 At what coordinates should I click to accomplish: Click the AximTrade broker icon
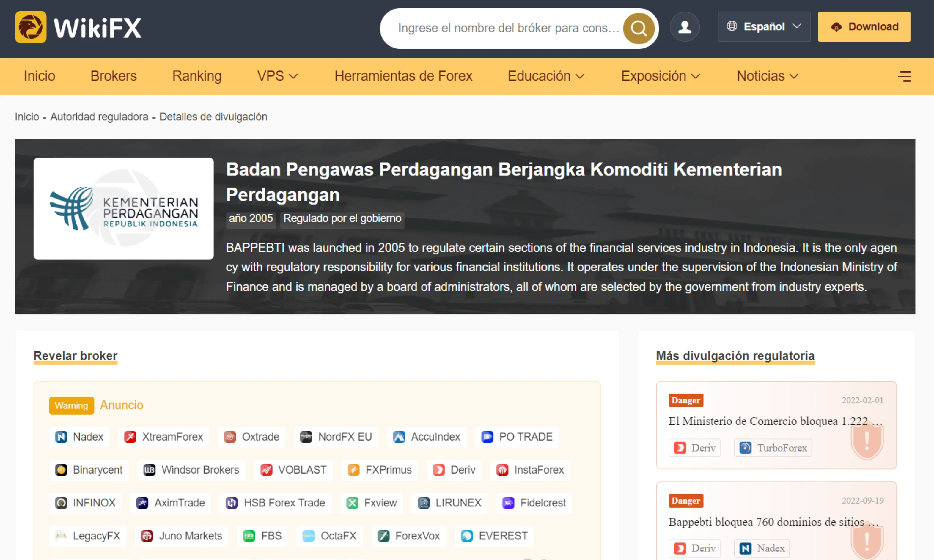(x=142, y=503)
